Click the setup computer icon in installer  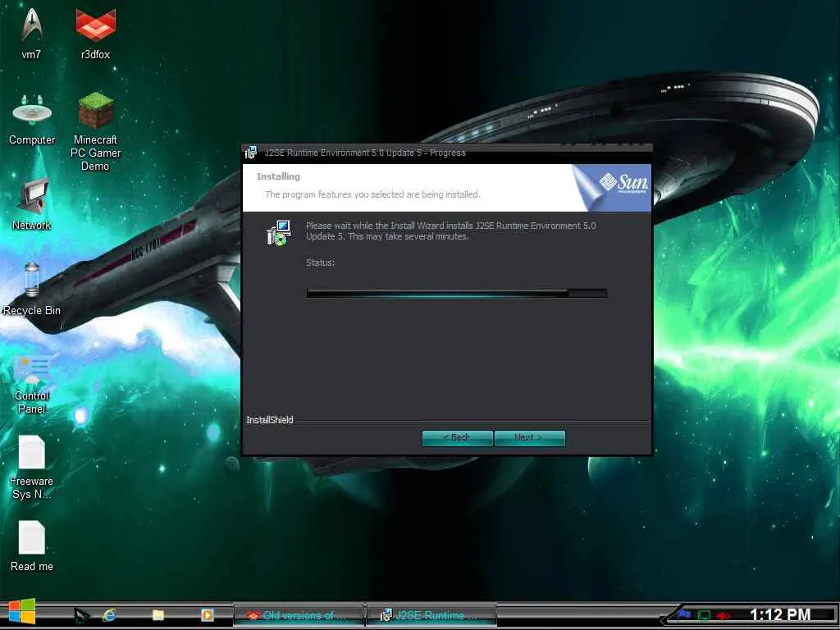(x=279, y=233)
